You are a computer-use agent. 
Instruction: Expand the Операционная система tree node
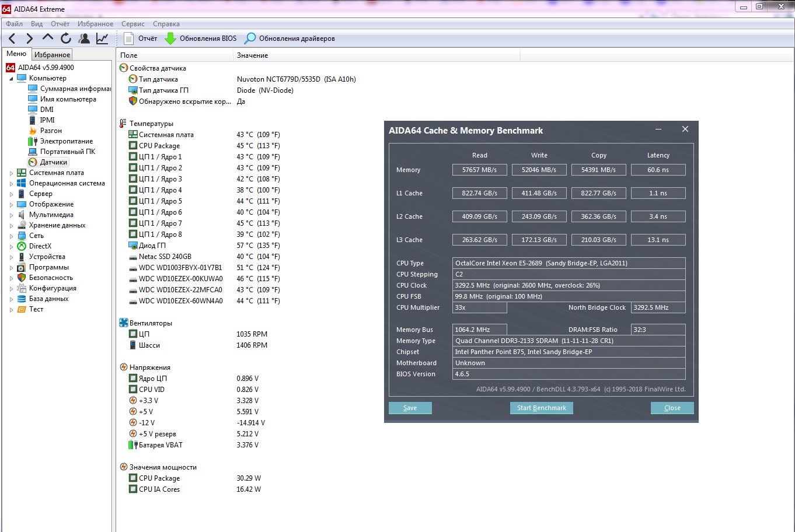pos(11,183)
